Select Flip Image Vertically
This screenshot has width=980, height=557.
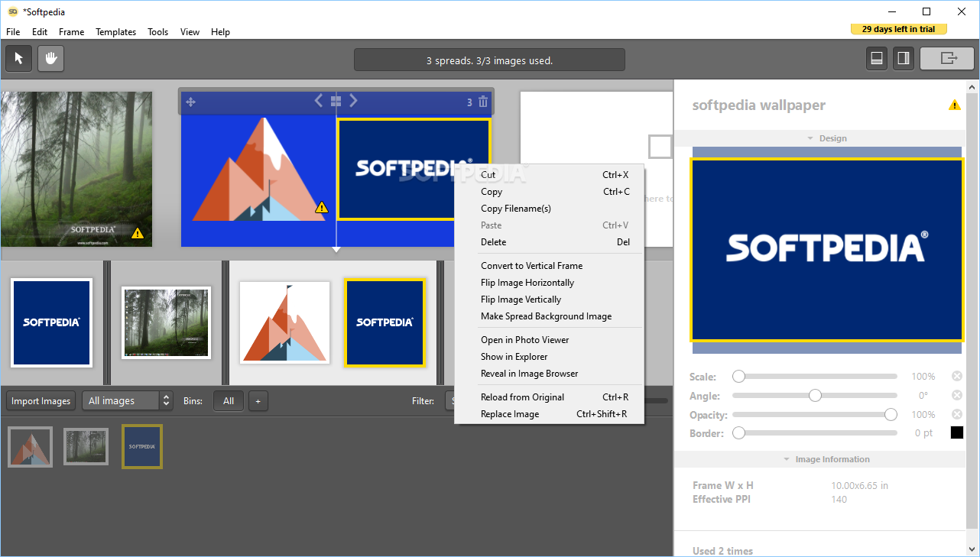[550, 300]
